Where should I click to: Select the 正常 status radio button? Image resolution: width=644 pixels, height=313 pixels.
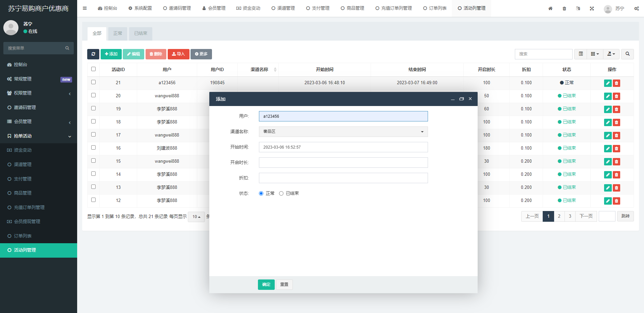pos(261,193)
